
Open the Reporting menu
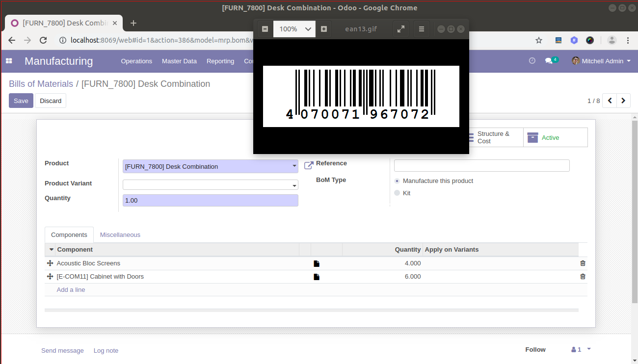pos(220,61)
